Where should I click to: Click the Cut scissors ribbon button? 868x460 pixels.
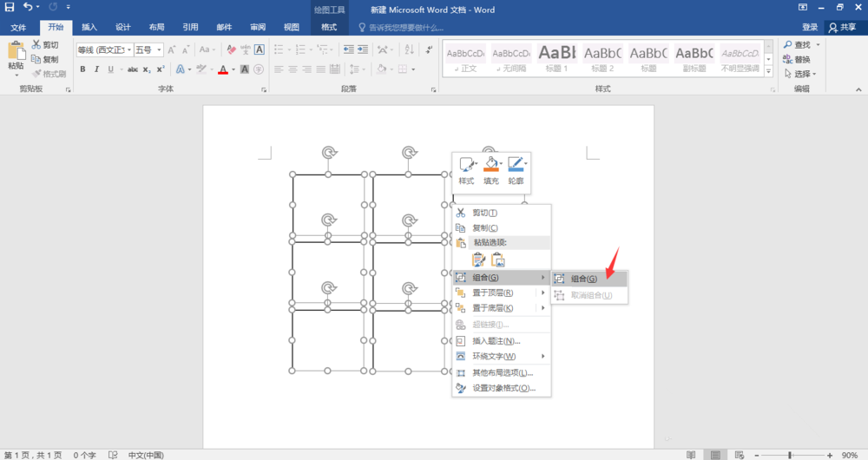pyautogui.click(x=45, y=45)
